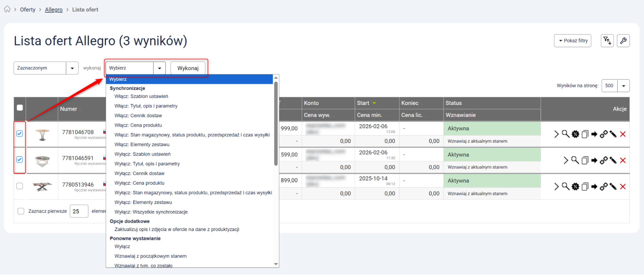Click the wrench settings icon
This screenshot has width=644, height=275.
click(x=623, y=41)
